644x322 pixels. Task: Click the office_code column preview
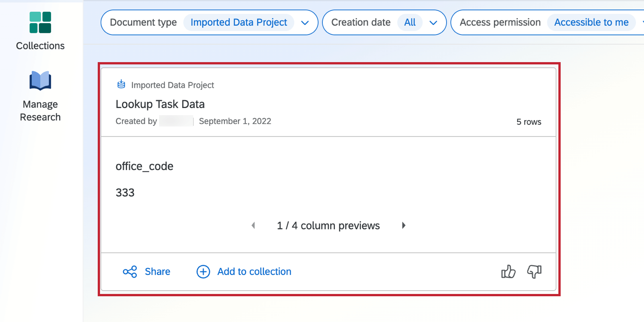[144, 166]
